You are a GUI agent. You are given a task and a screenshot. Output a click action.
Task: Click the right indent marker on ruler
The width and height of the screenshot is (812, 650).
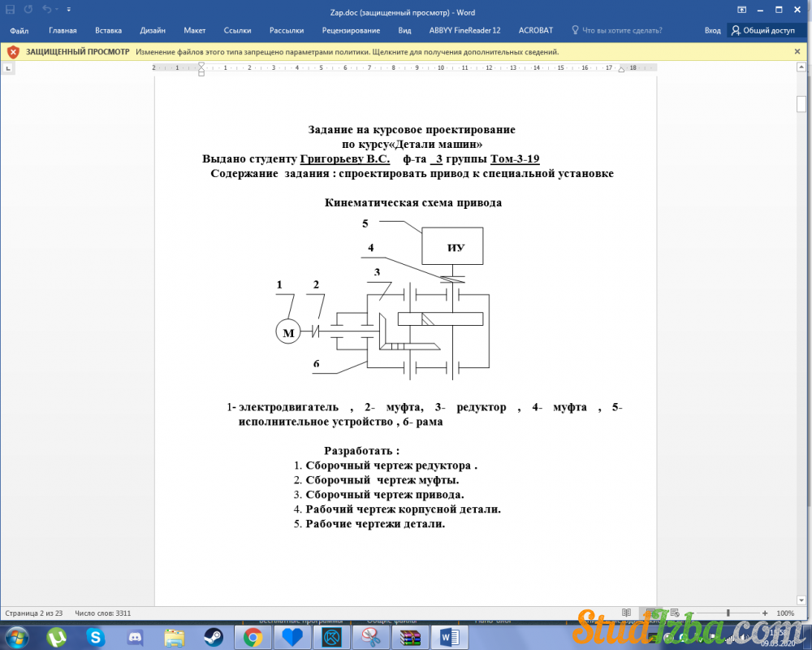(621, 69)
